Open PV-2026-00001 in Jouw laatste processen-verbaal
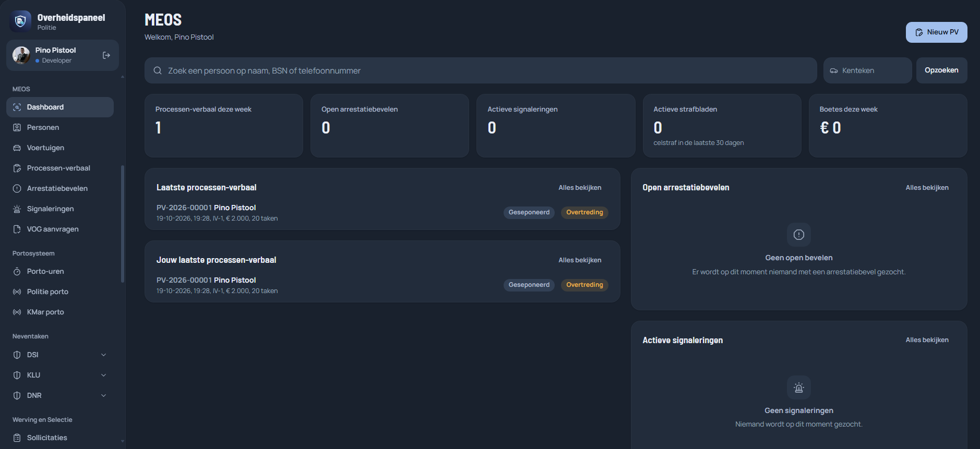980x449 pixels. (x=382, y=285)
